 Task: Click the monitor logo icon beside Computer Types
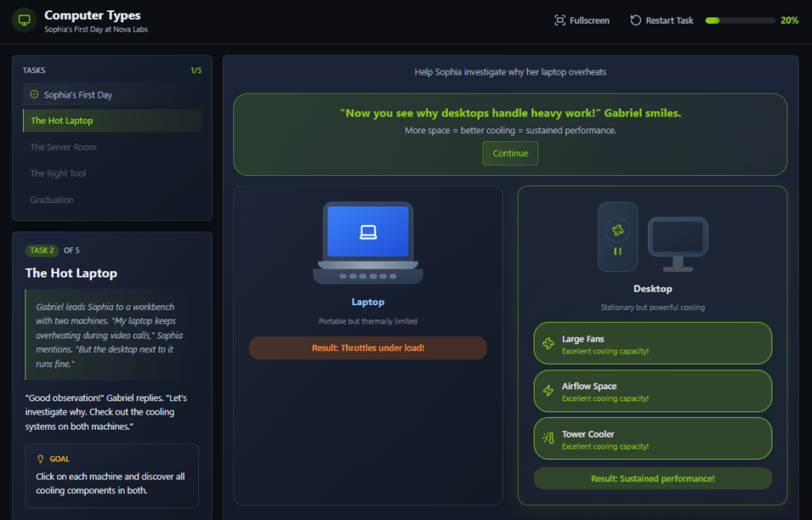point(24,21)
